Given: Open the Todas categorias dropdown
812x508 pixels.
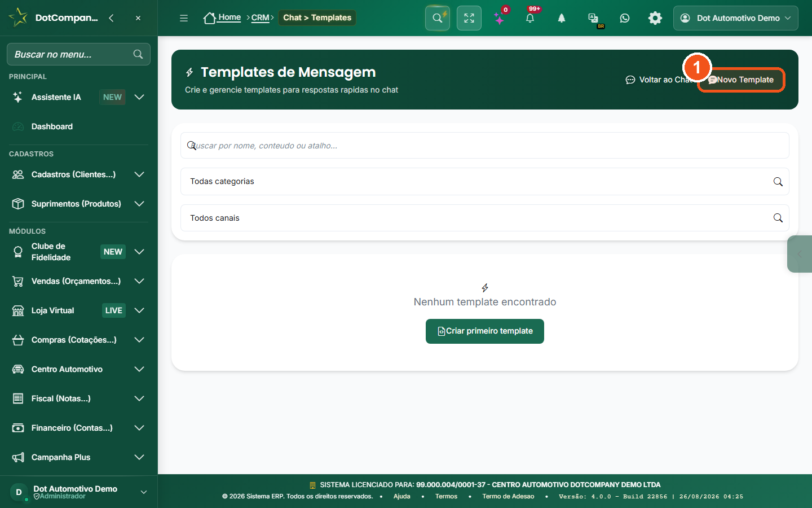Looking at the screenshot, I should pyautogui.click(x=485, y=181).
